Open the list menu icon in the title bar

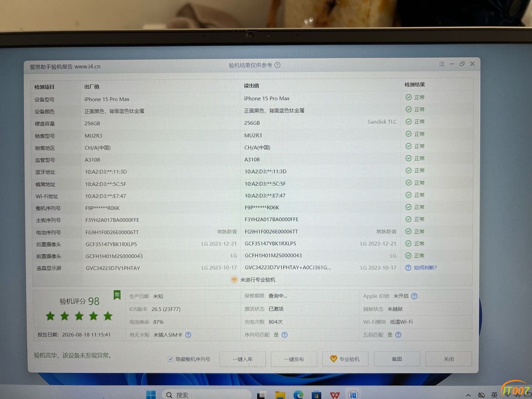point(441,64)
